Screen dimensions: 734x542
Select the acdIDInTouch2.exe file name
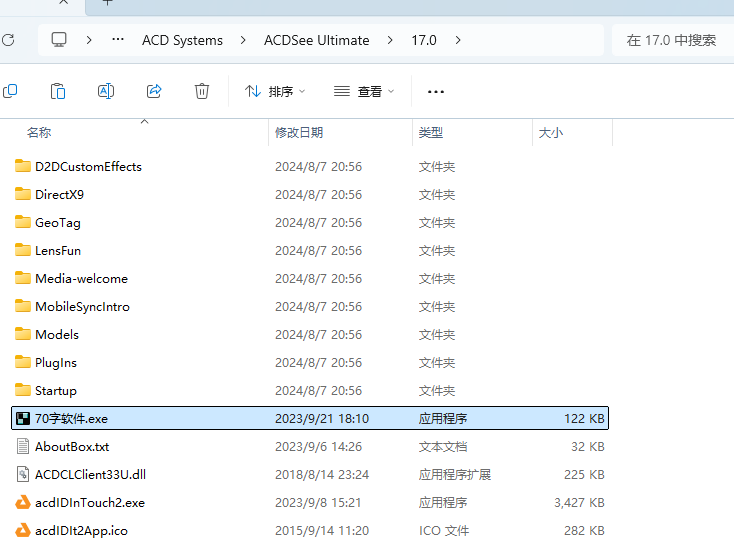[90, 503]
